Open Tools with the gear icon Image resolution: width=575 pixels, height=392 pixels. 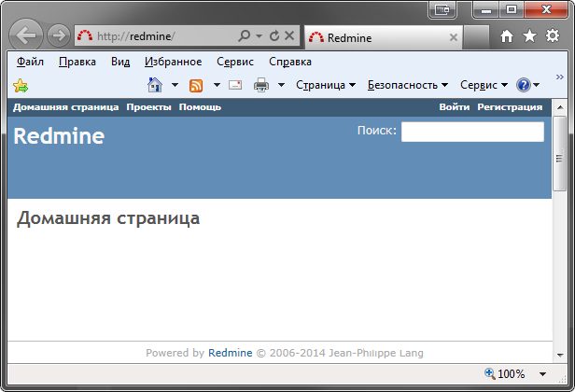(x=553, y=36)
